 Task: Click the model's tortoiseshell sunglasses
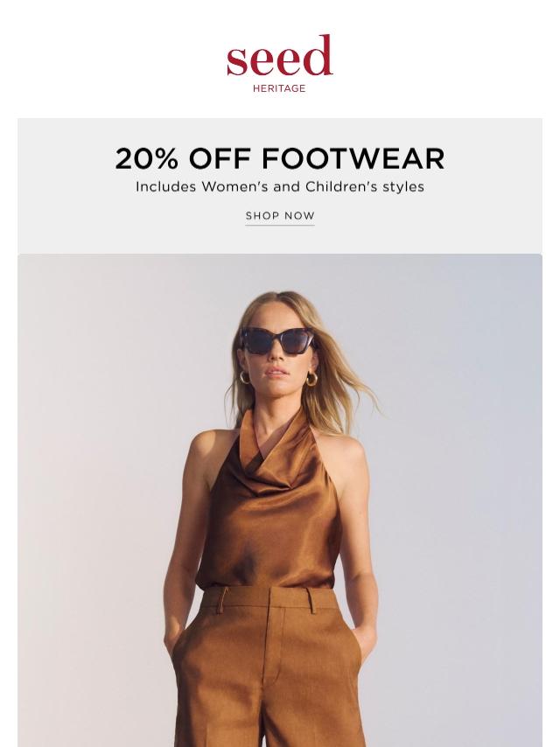[277, 340]
